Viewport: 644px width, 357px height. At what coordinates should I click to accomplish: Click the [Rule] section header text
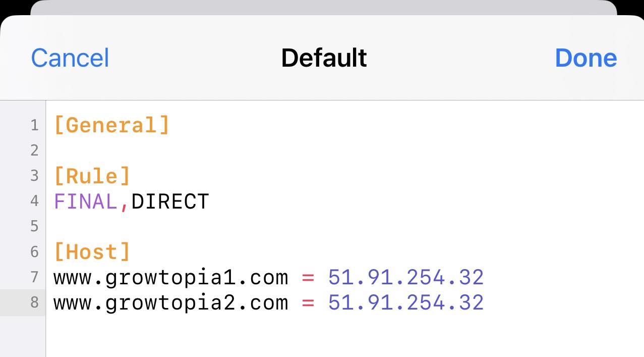pyautogui.click(x=92, y=176)
